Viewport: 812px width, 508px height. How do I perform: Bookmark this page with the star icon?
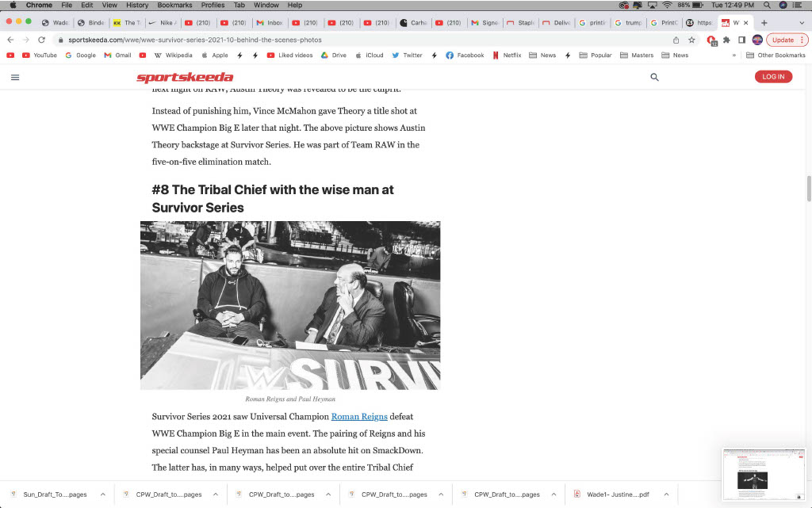(691, 40)
